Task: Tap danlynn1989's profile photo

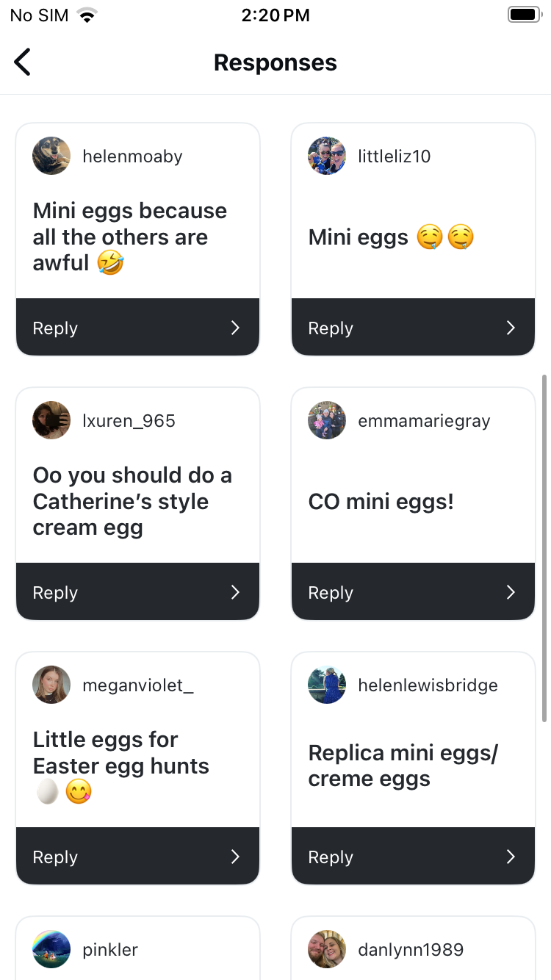Action: [x=327, y=949]
